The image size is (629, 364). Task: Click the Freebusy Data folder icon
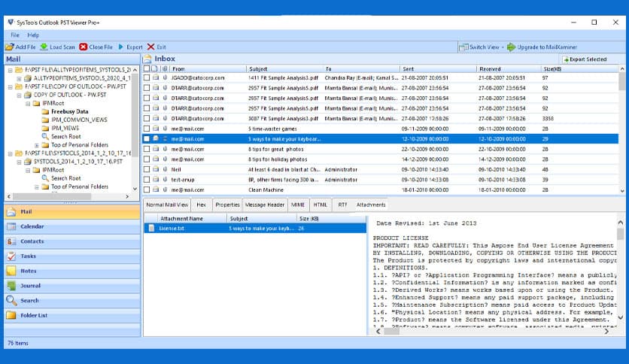click(45, 111)
